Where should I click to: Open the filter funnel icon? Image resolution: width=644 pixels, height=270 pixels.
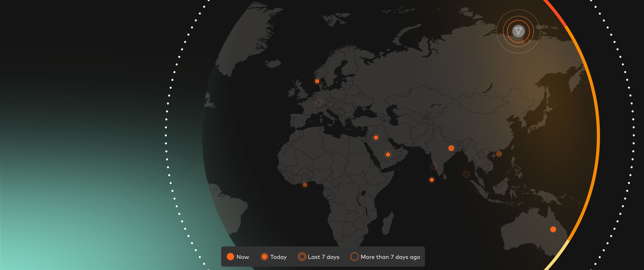pos(518,31)
